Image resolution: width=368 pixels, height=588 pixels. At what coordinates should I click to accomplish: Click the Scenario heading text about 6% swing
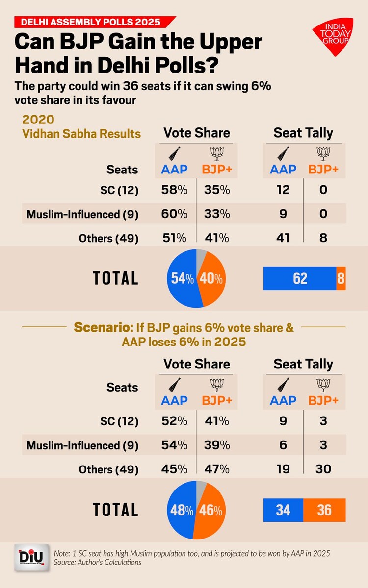point(184,334)
